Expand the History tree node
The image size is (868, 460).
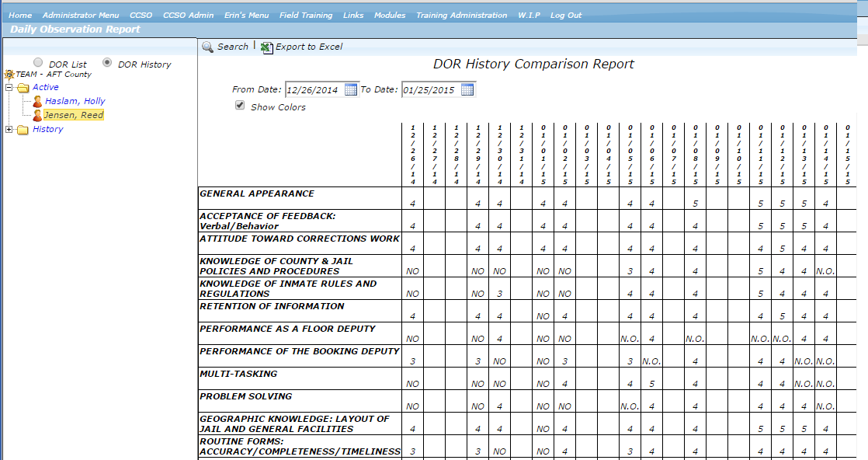point(9,130)
